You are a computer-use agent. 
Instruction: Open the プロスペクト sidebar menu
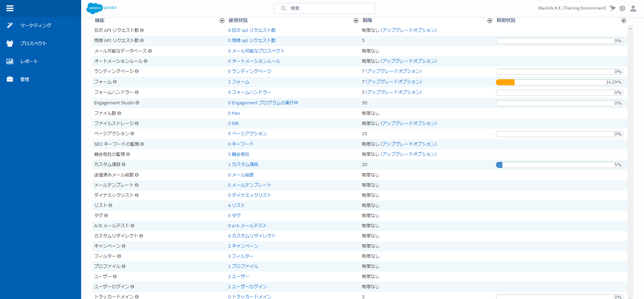33,43
